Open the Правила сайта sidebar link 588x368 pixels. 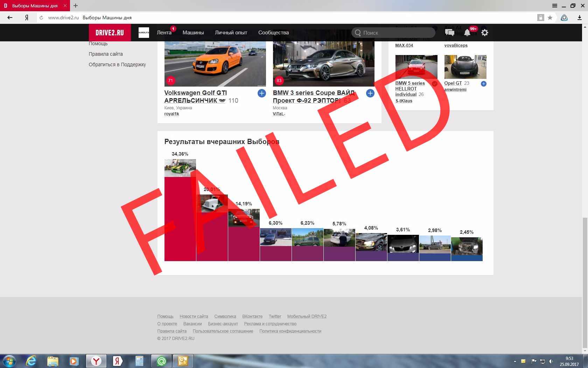(106, 54)
